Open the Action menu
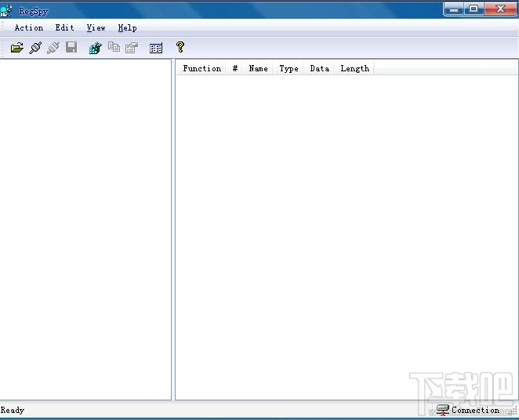The width and height of the screenshot is (519, 420). point(29,27)
